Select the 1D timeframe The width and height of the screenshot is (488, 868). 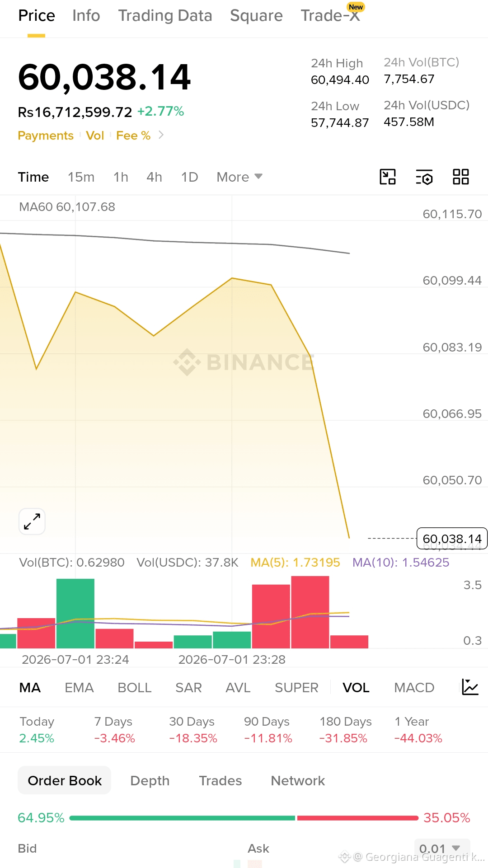pos(190,177)
